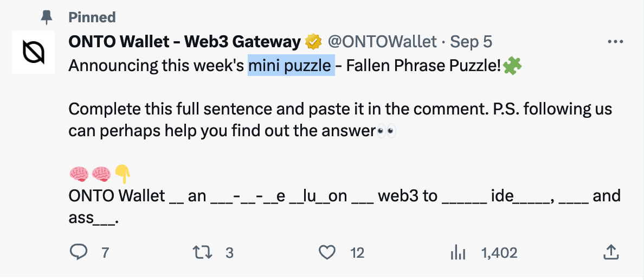Open the three-dot More options menu
The height and width of the screenshot is (280, 644).
615,42
